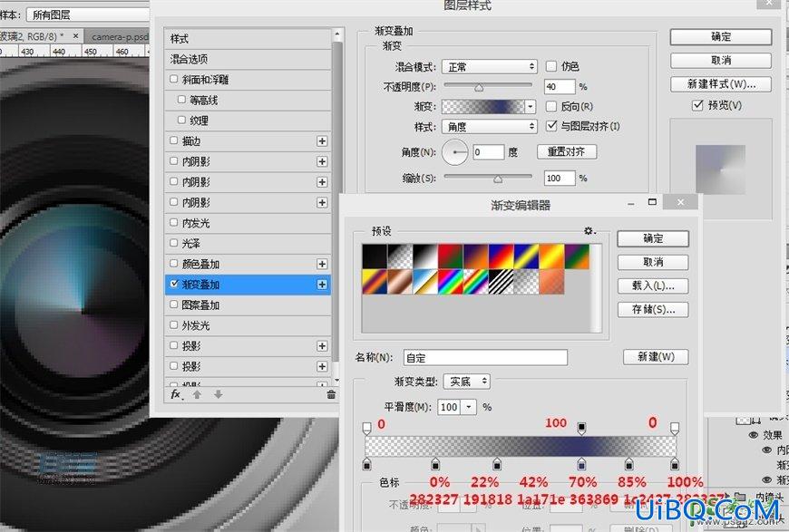Click 新建(W) in gradient editor
The image size is (789, 532).
pyautogui.click(x=656, y=356)
